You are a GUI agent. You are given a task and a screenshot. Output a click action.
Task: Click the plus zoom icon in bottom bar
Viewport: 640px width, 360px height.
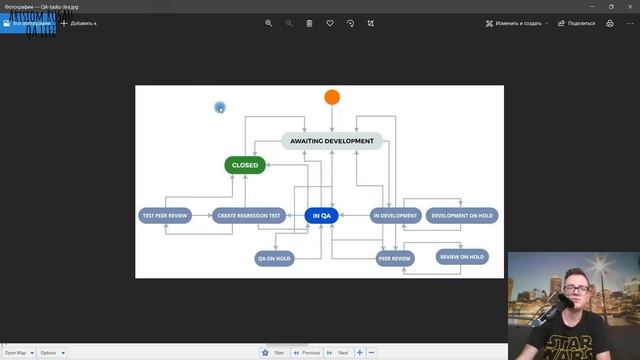[x=360, y=352]
